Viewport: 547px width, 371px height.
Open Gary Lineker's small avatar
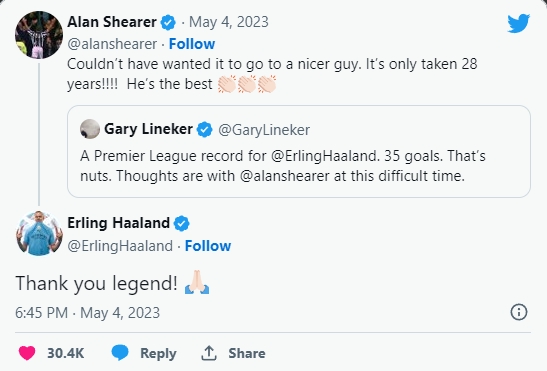90,129
